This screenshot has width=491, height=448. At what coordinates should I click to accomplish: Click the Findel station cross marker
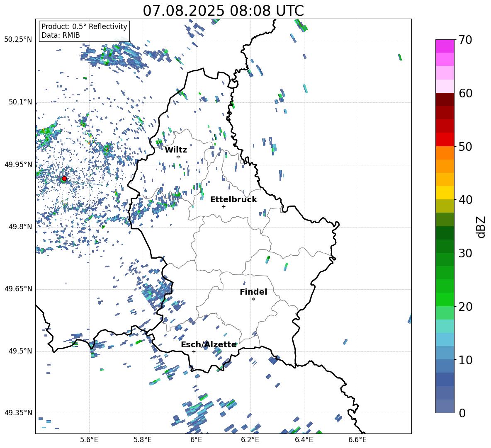[x=253, y=299]
